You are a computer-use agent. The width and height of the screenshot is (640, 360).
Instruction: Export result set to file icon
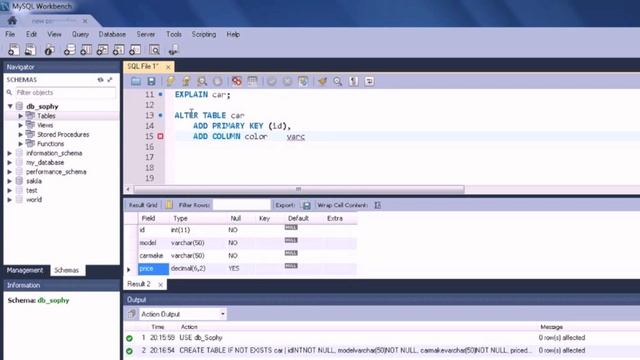tap(306, 205)
